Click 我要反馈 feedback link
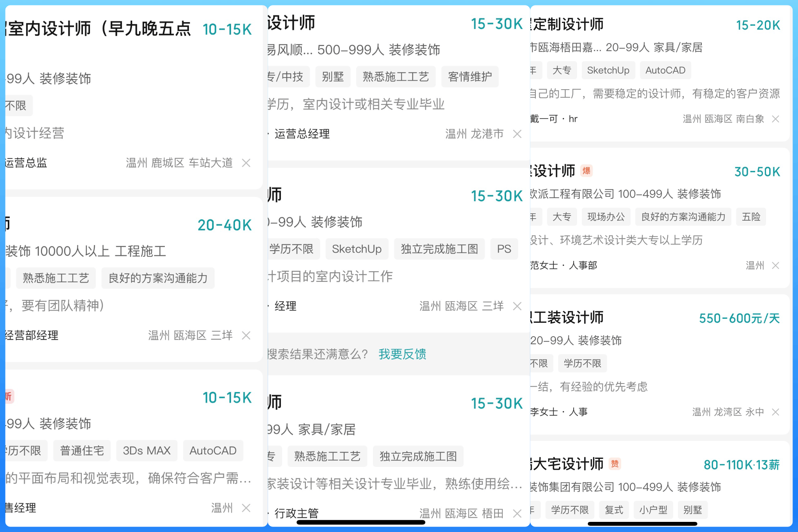Image resolution: width=798 pixels, height=532 pixels. (402, 354)
